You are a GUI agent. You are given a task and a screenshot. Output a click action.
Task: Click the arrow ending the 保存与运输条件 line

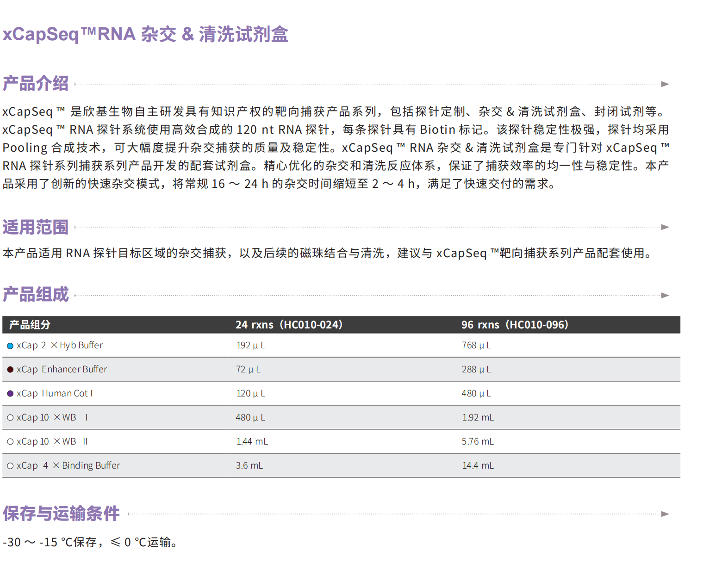(665, 514)
